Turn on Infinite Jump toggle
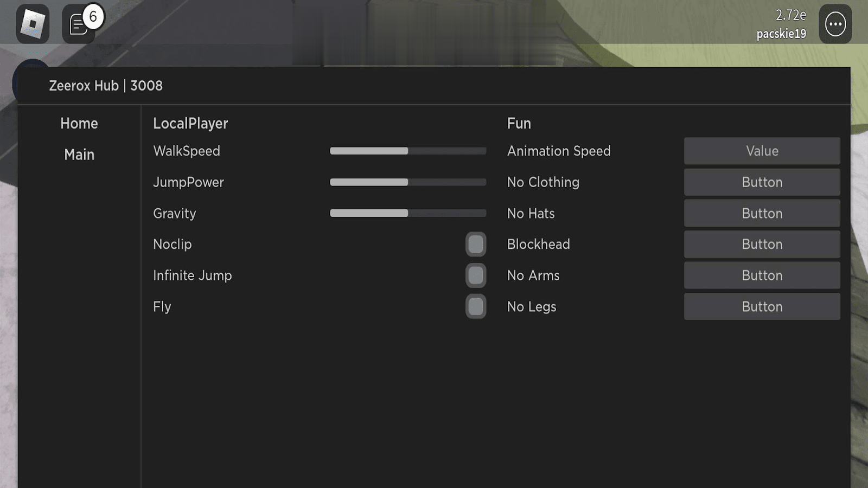The height and width of the screenshot is (488, 868). (475, 275)
